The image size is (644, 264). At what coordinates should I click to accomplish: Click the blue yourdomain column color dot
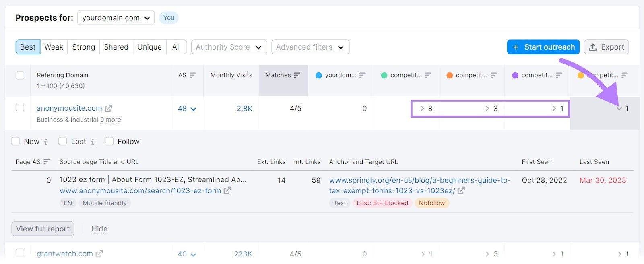point(319,75)
